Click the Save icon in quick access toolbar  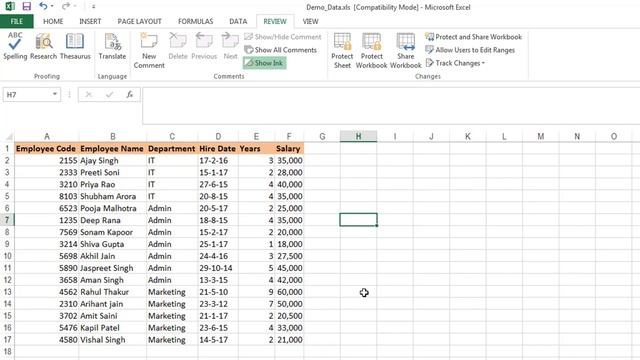point(27,6)
